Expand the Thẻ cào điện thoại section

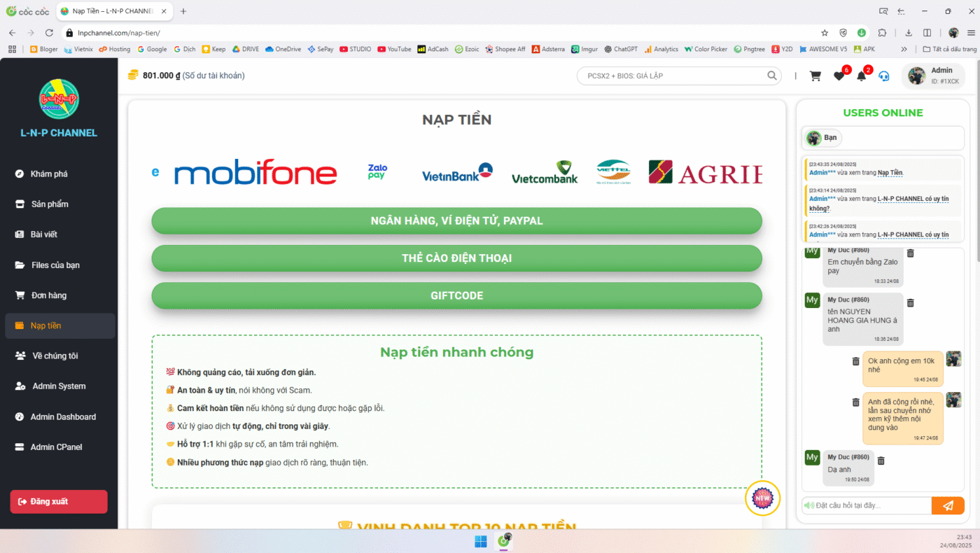[x=456, y=258]
